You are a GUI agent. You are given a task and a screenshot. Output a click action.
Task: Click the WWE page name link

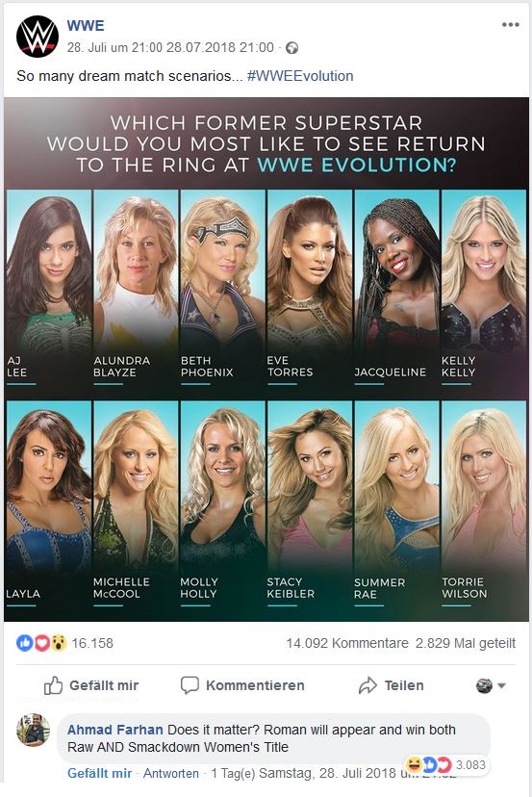[86, 25]
